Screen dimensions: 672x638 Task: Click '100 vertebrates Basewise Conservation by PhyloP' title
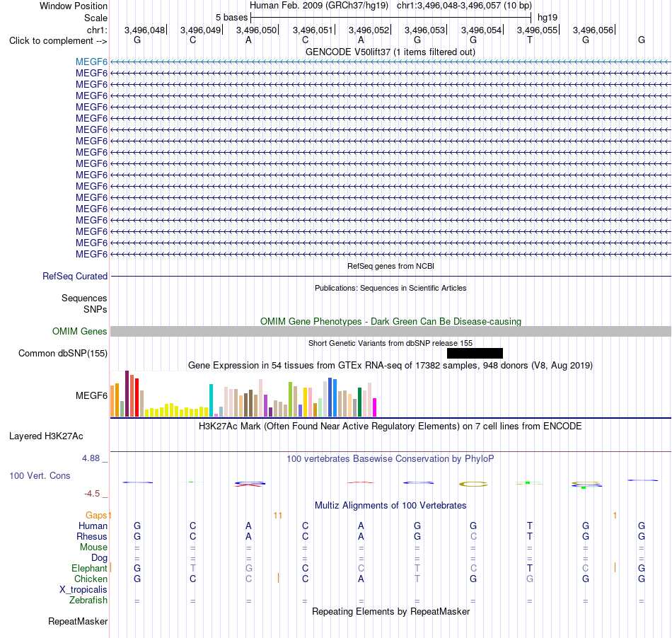390,458
